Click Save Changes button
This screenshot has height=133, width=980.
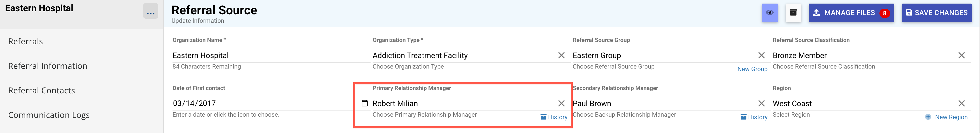(936, 13)
